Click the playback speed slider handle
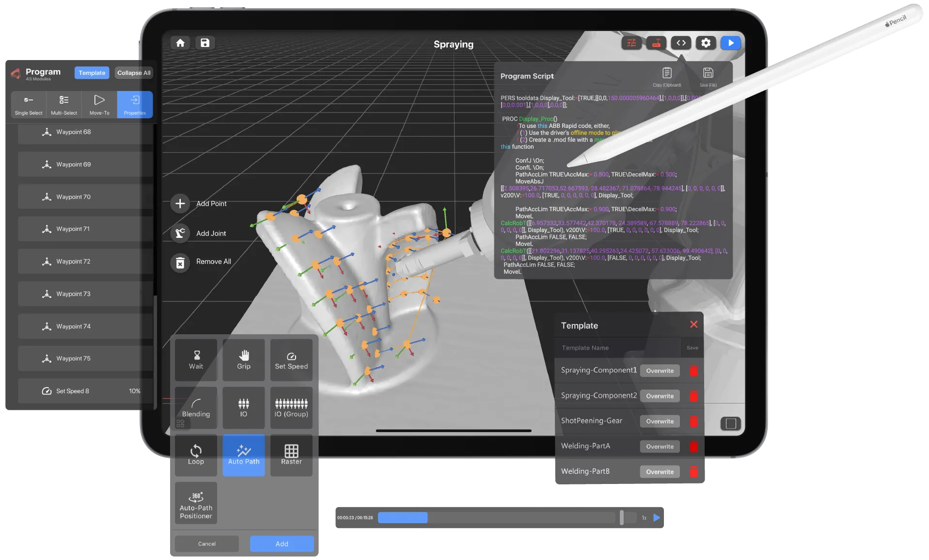This screenshot has width=929, height=560. (622, 517)
